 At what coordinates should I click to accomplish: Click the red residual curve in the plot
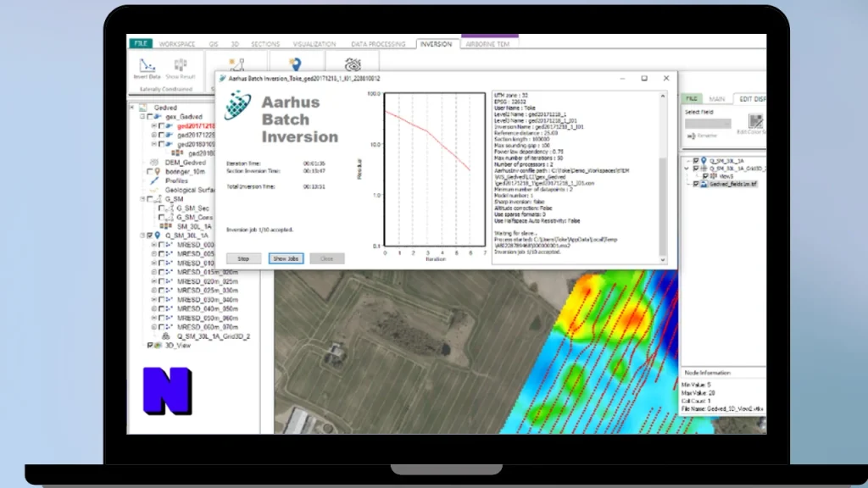[427, 131]
